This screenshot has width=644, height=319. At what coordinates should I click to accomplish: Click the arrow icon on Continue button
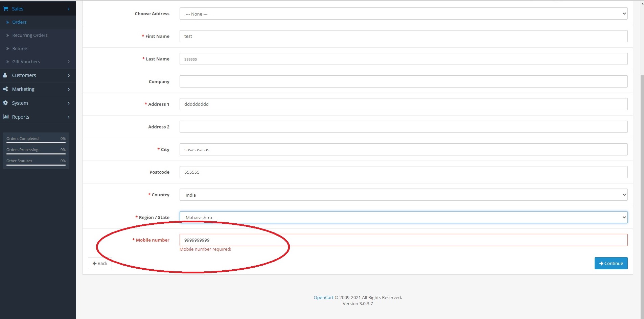pos(601,263)
